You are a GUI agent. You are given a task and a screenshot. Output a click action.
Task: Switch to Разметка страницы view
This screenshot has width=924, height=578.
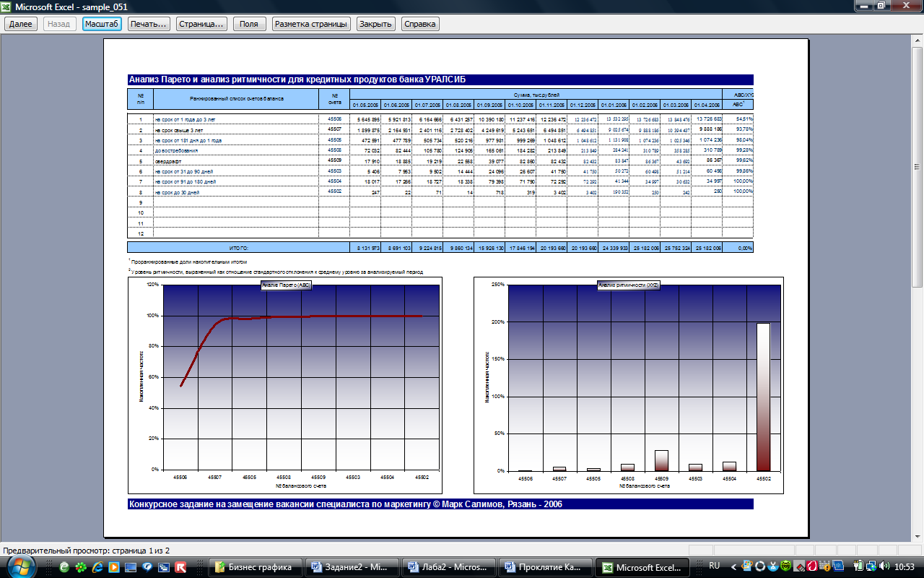[311, 24]
